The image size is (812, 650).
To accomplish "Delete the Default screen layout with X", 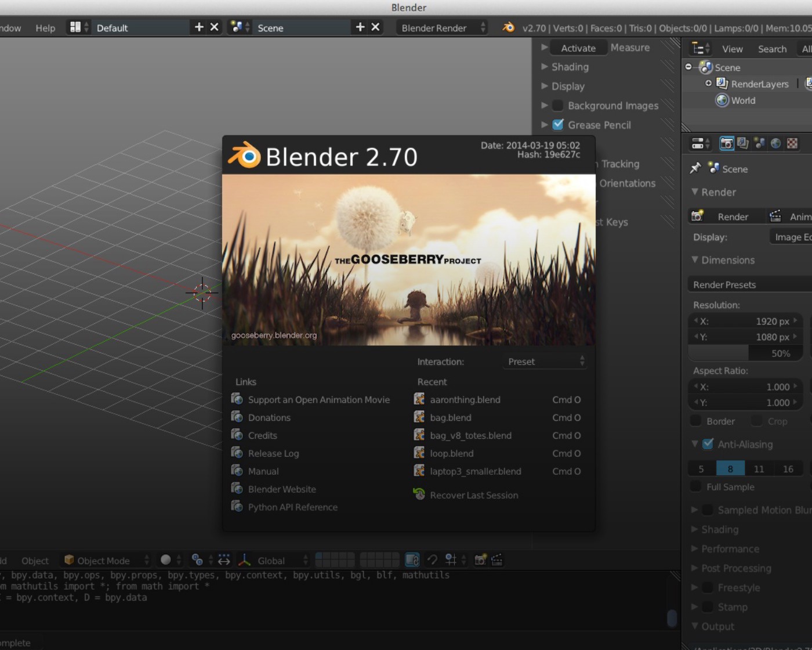I will 215,27.
